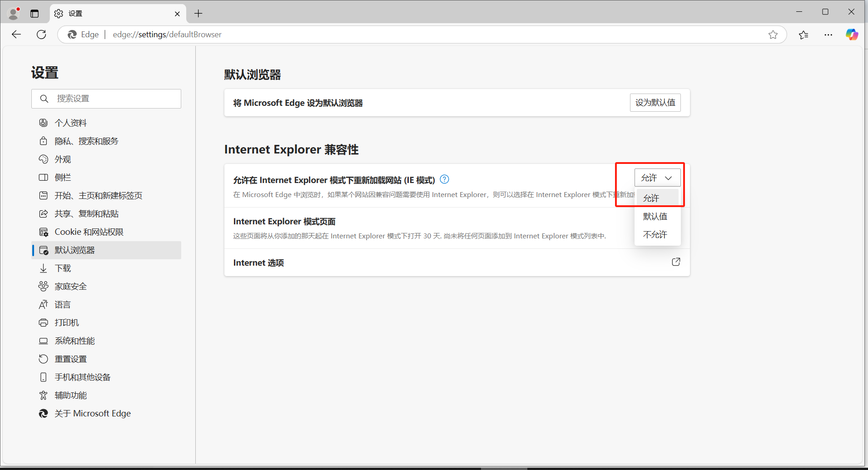
Task: Open 隐私、搜索和服务 settings
Action: pos(106,141)
